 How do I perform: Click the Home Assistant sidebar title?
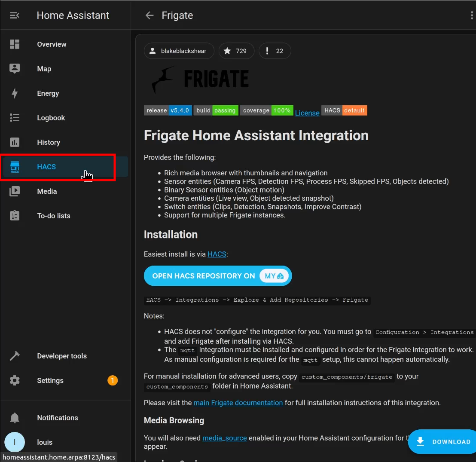coord(73,15)
